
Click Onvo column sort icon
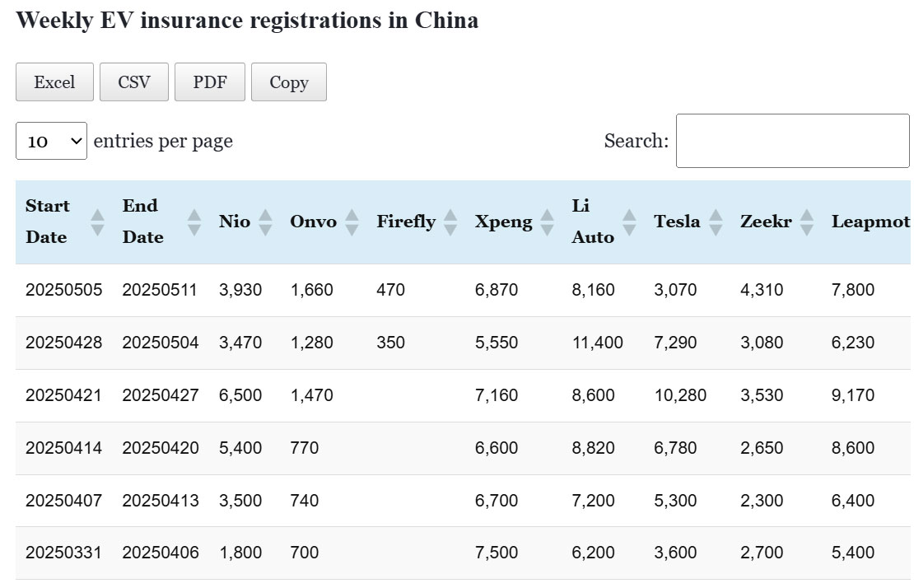point(352,222)
